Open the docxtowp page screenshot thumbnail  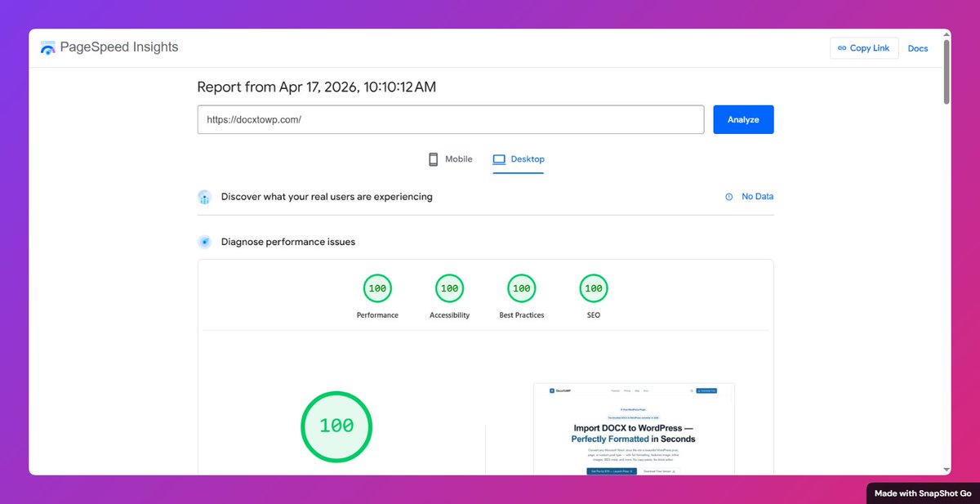(634, 429)
